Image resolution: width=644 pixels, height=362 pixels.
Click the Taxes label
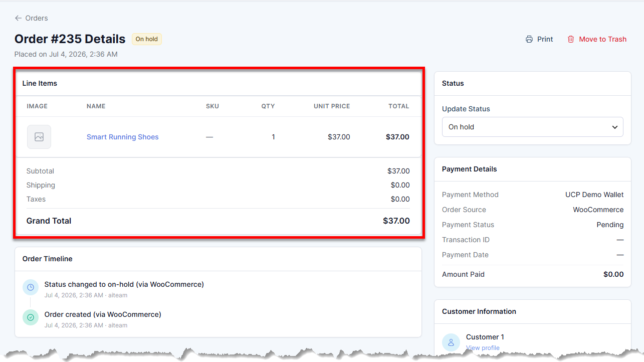pyautogui.click(x=36, y=199)
